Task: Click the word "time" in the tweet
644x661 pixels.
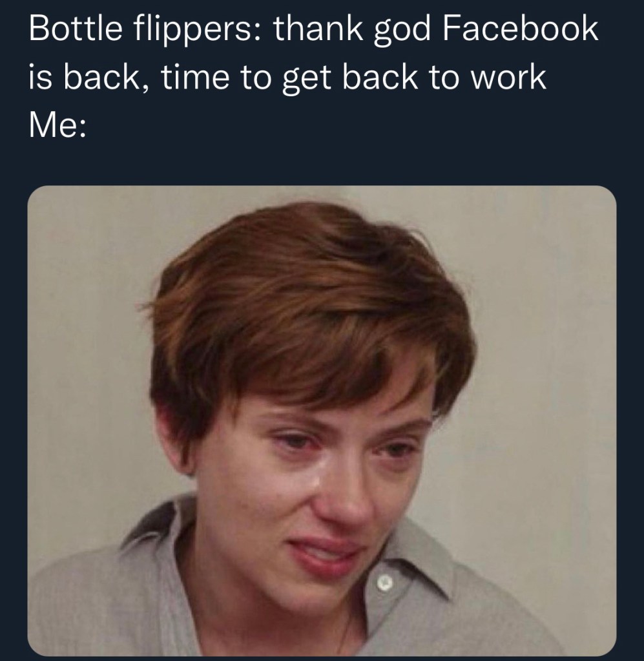Action: pyautogui.click(x=195, y=78)
